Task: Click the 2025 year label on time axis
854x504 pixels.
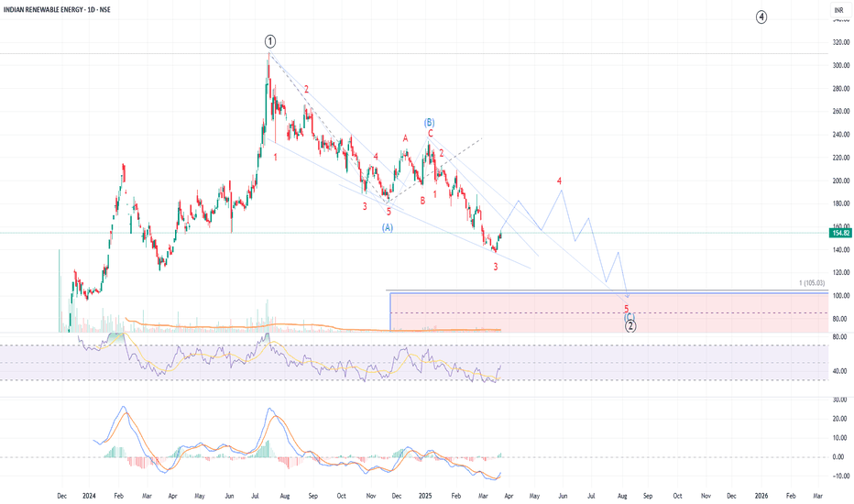Action: point(425,496)
